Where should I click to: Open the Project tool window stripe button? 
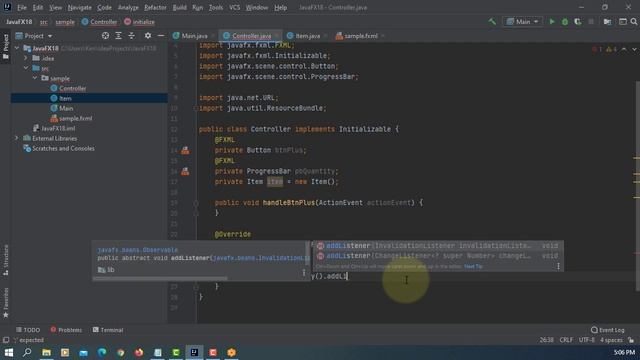pyautogui.click(x=6, y=46)
